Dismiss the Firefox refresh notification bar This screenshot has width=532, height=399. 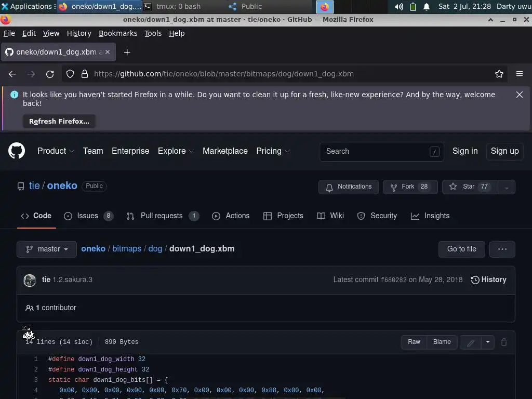point(519,95)
